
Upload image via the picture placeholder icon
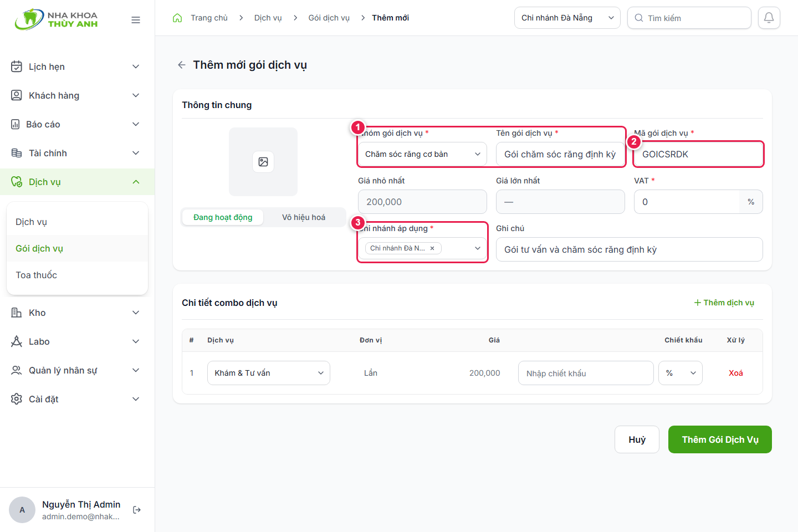pos(263,162)
